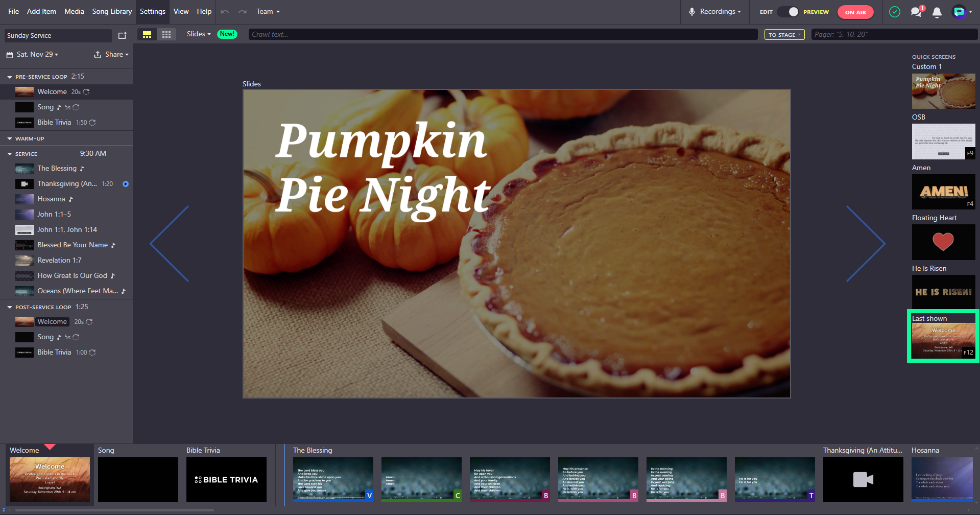
Task: Open the Help menu
Action: [204, 11]
